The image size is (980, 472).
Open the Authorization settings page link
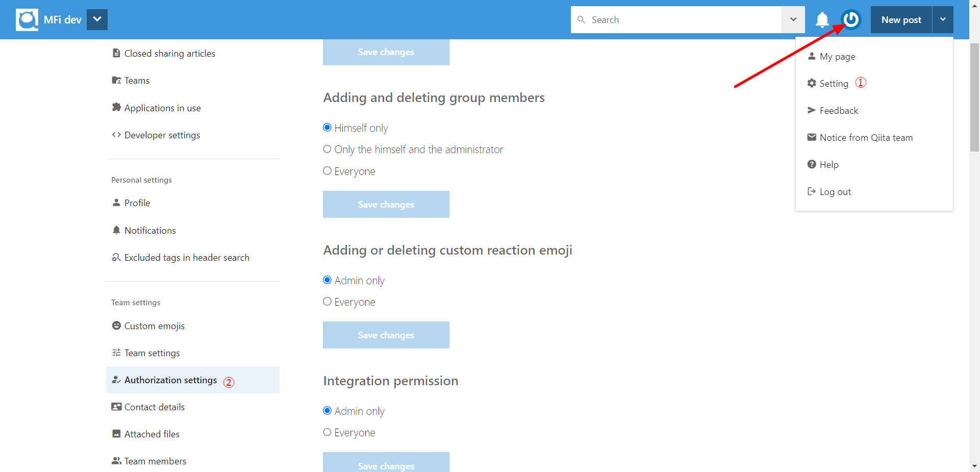coord(193,380)
